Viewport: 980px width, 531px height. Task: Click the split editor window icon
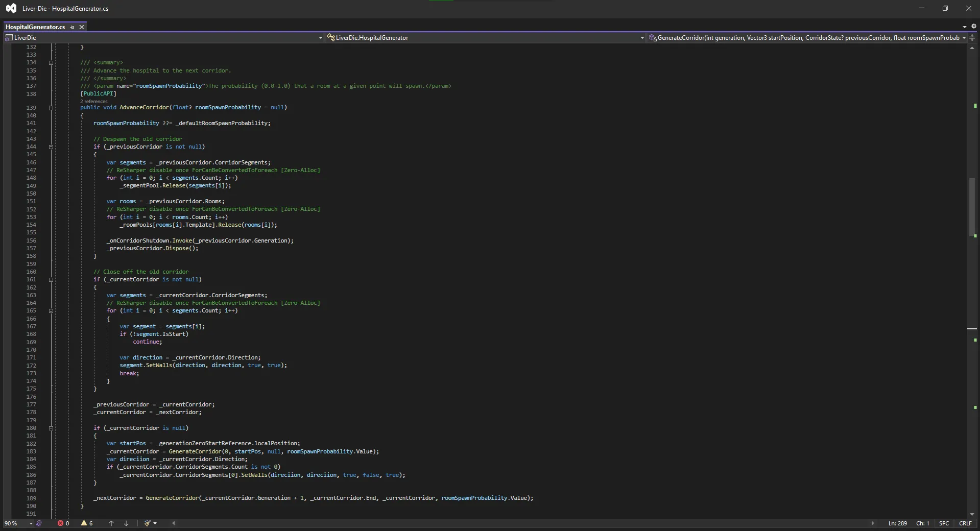click(x=972, y=38)
